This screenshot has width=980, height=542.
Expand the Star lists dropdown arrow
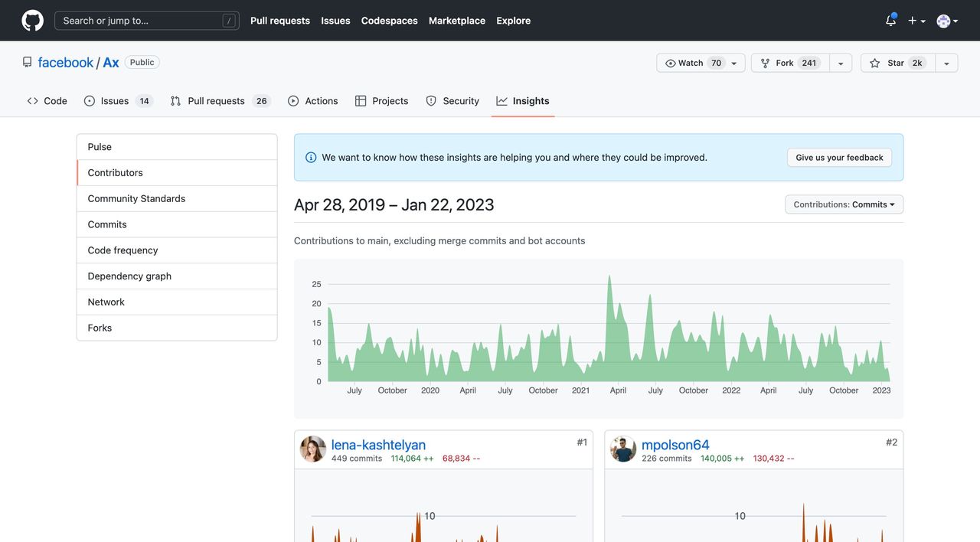(x=946, y=63)
